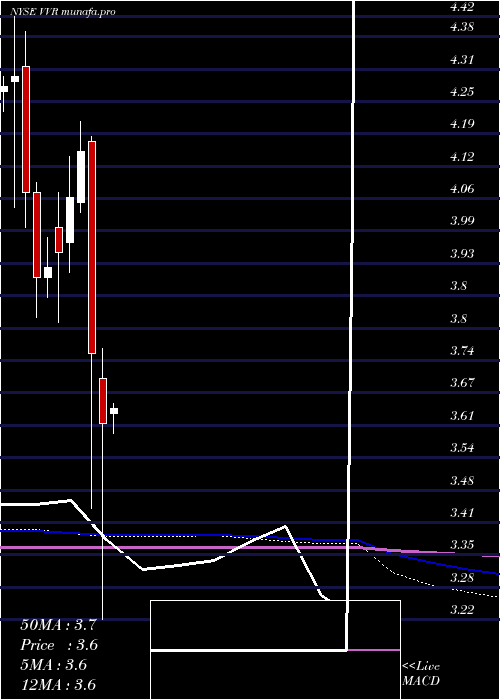Pick the 4.06 price label
This screenshot has width=500, height=700.
point(462,189)
